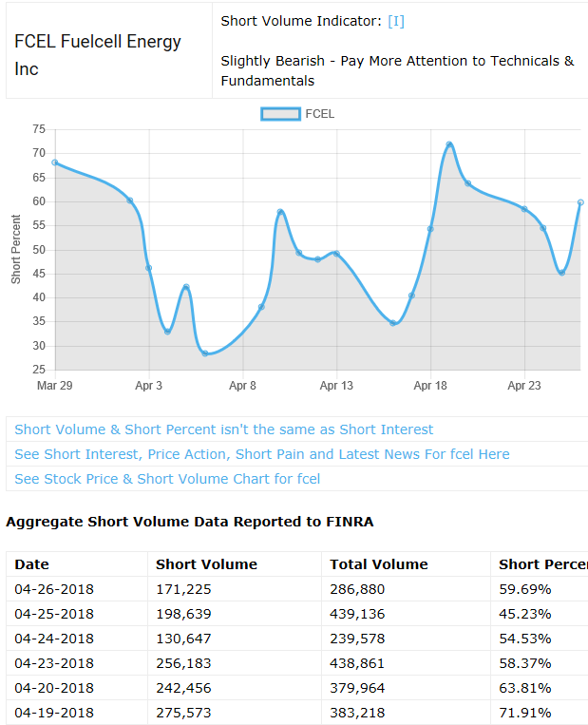This screenshot has height=725, width=588.
Task: Click the 63.81% short percent cell
Action: (525, 688)
